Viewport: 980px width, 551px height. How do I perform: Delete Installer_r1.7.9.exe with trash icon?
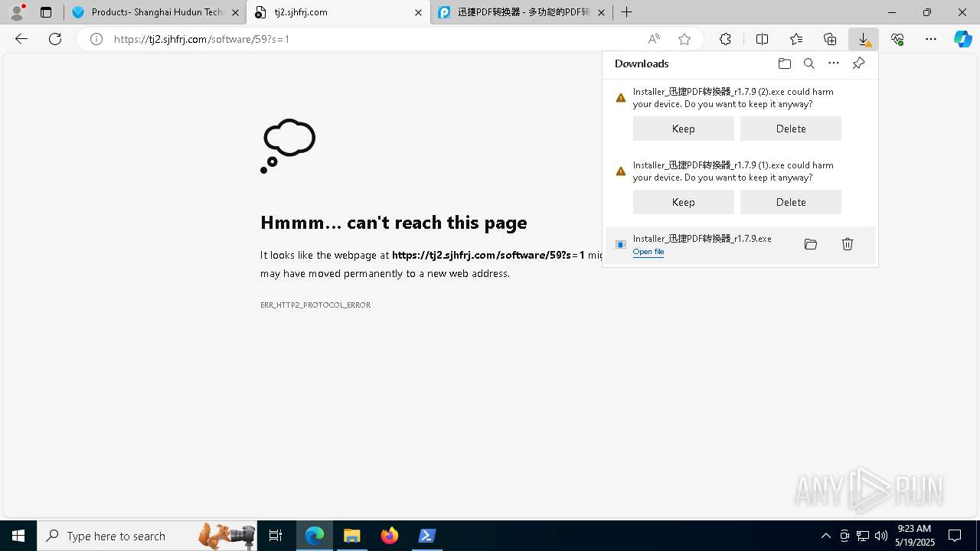click(x=848, y=244)
